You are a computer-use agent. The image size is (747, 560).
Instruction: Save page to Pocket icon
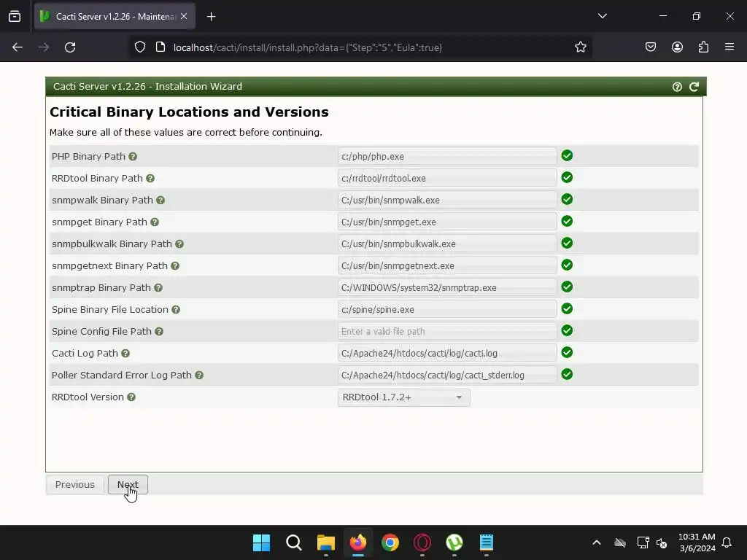650,47
